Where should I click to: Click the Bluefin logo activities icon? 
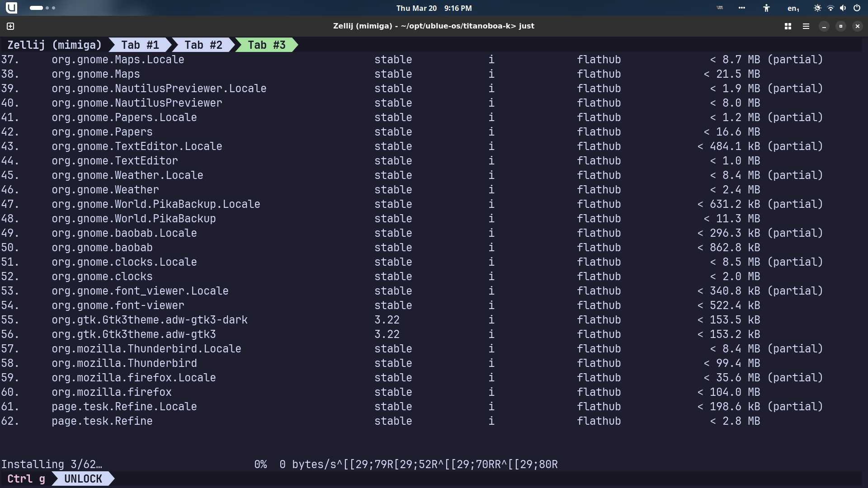(x=11, y=8)
